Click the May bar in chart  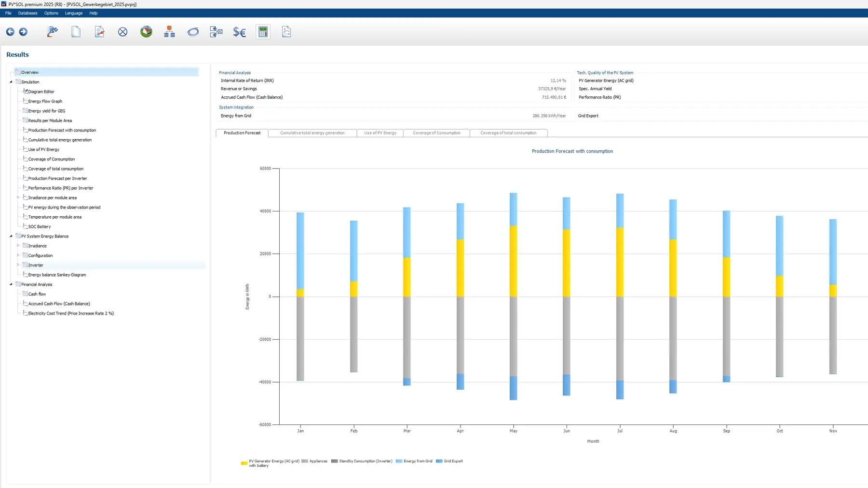(513, 260)
